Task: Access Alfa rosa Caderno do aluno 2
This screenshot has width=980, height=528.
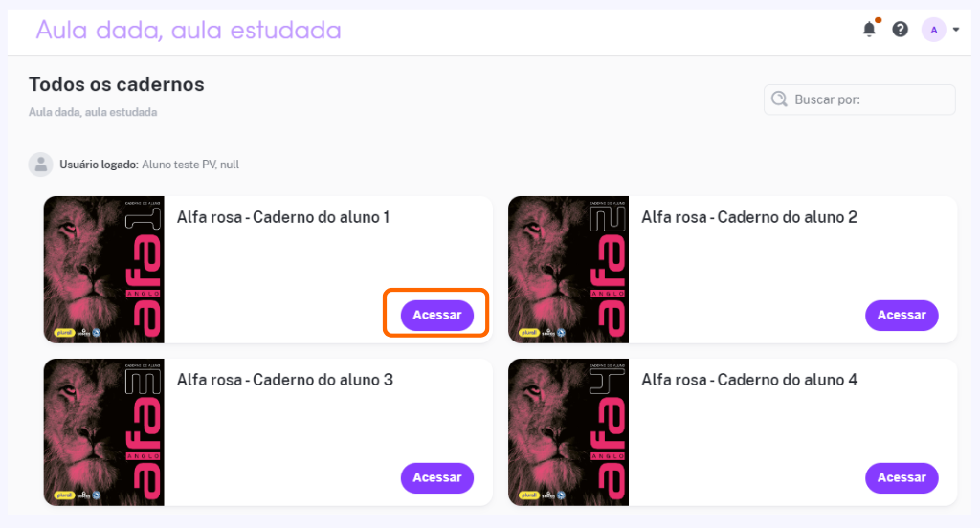Action: [902, 315]
